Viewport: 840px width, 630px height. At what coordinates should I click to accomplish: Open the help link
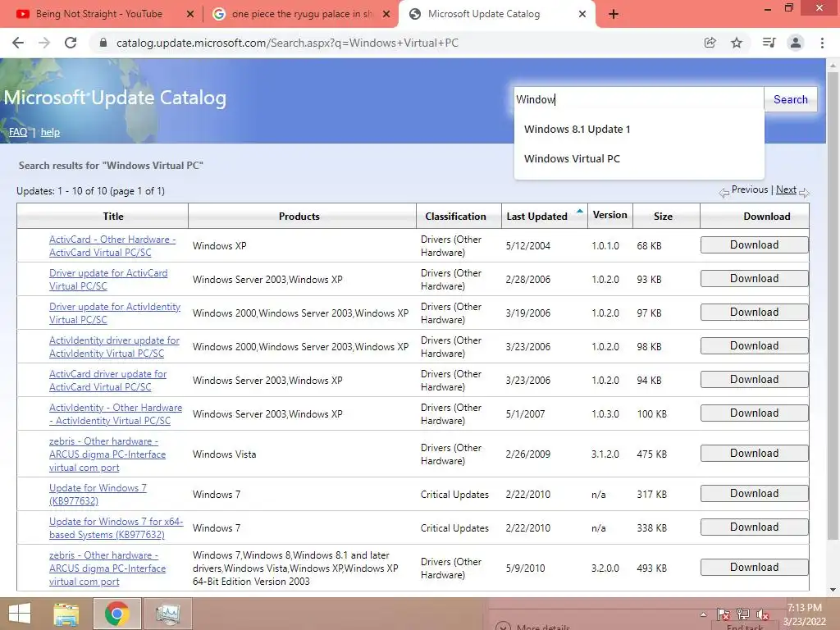click(50, 132)
